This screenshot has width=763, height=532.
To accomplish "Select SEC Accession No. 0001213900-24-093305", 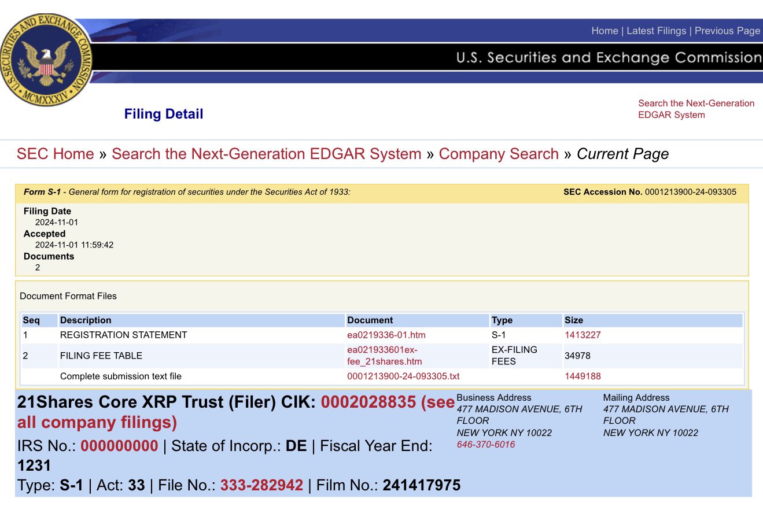I will pyautogui.click(x=650, y=192).
